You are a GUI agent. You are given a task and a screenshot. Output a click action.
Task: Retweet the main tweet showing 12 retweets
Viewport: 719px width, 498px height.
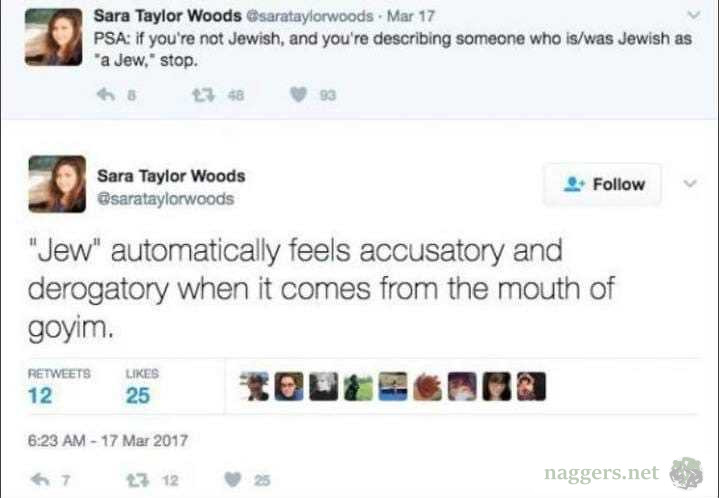137,480
